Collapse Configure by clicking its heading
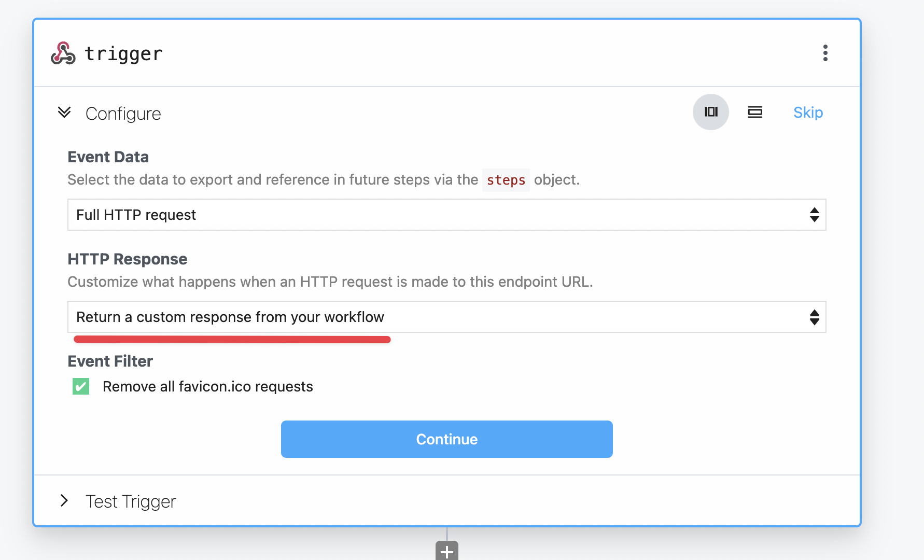 tap(123, 113)
